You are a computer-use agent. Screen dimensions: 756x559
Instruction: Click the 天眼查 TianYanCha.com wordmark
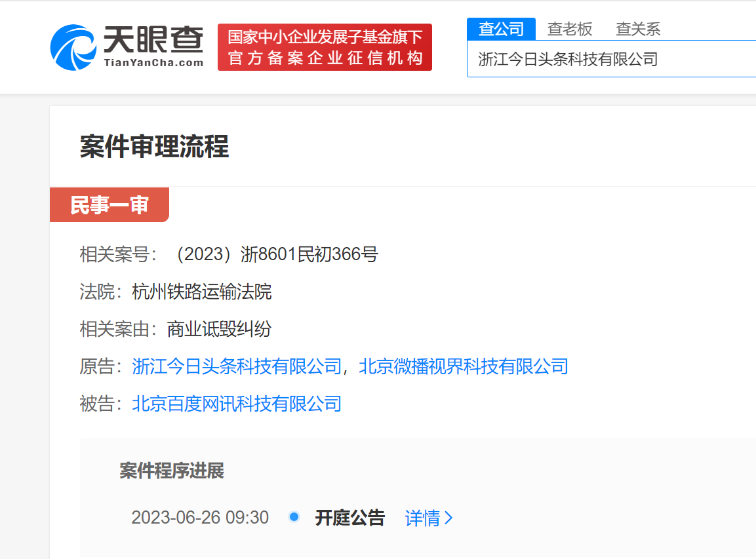pos(153,47)
